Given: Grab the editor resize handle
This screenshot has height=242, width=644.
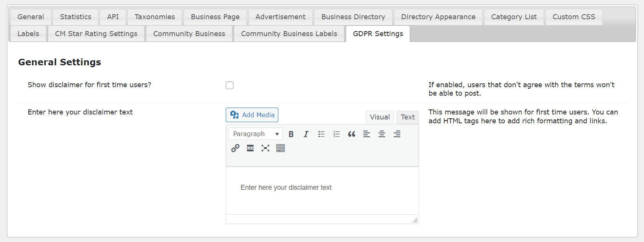Looking at the screenshot, I should (x=415, y=220).
